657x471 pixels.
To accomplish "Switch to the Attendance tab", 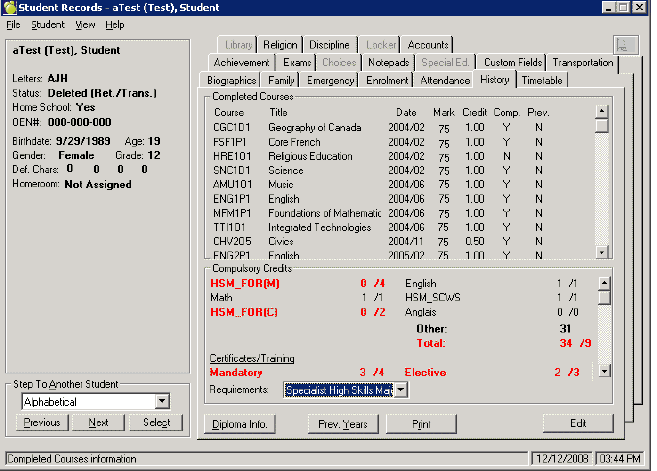I will coord(445,80).
